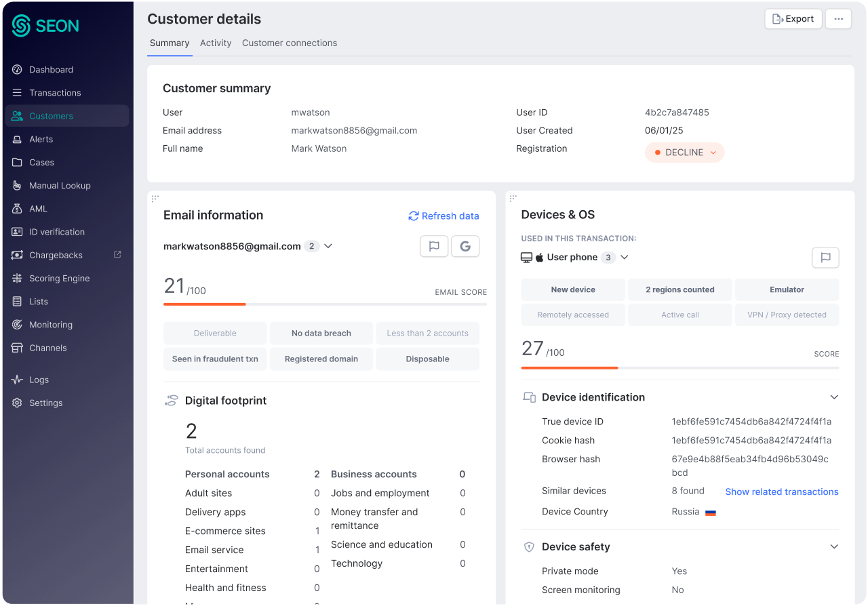Click Show related transactions link
868x606 pixels.
(781, 491)
